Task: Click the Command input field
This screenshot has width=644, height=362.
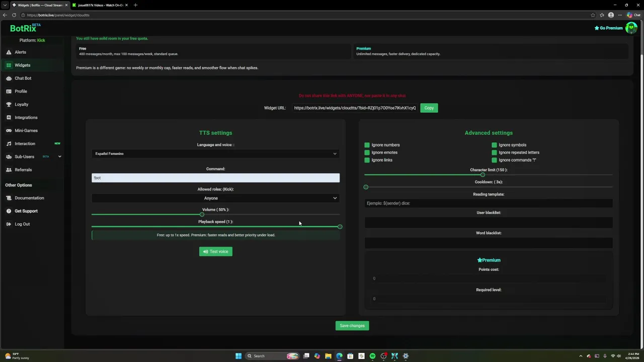Action: click(215, 178)
